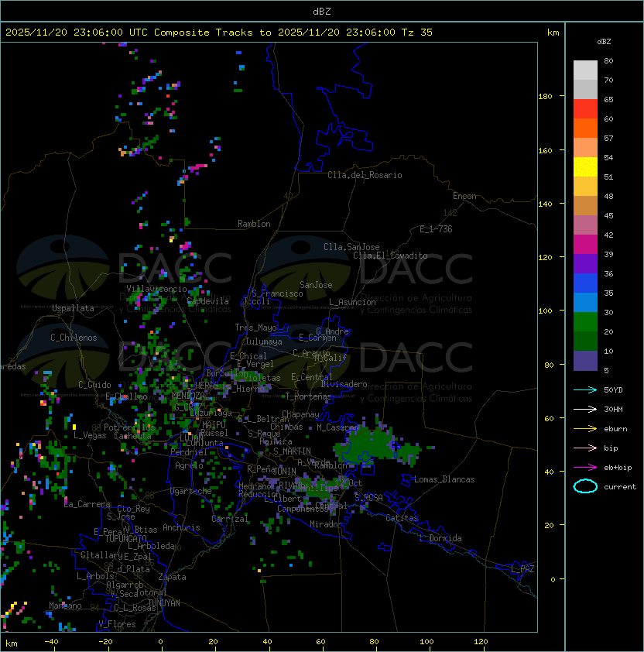Click the cyan 50YD arrow legend icon
Screen dimensions: 644x652
pyautogui.click(x=585, y=390)
